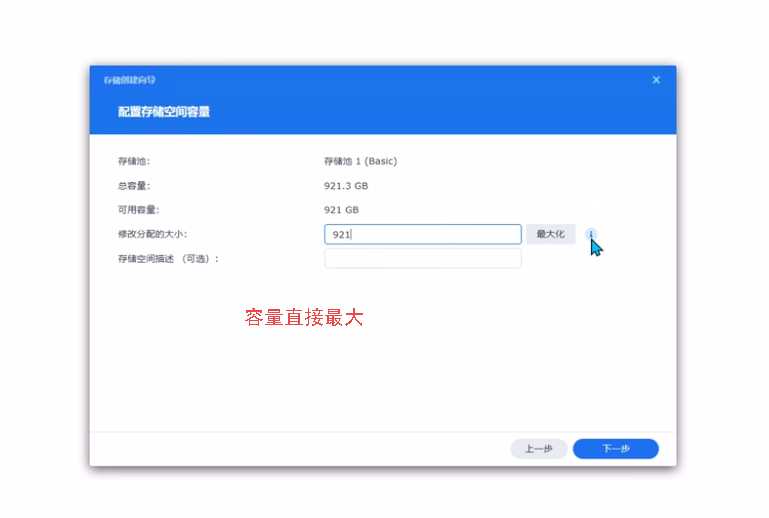Click the info icon beside 最大化
This screenshot has height=518, width=769.
pyautogui.click(x=591, y=234)
